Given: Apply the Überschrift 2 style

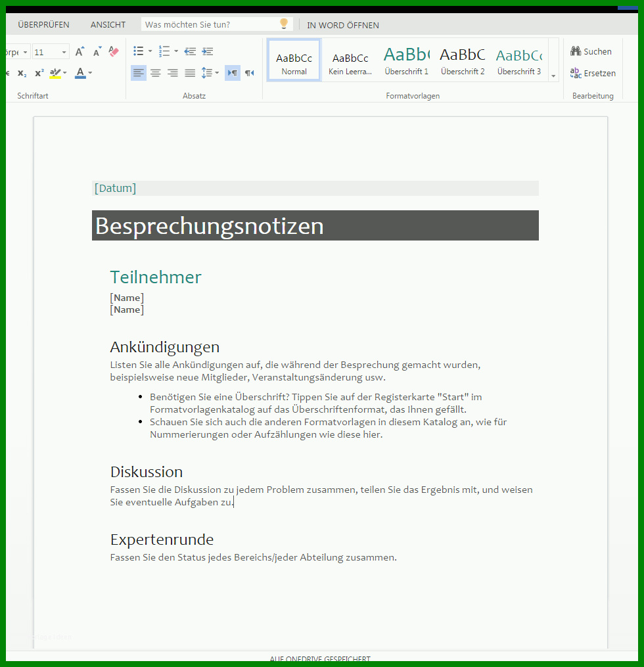Looking at the screenshot, I should pyautogui.click(x=463, y=60).
